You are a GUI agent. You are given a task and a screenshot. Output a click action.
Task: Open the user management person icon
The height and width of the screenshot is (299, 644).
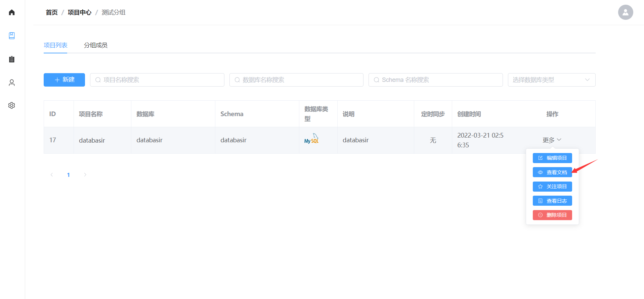click(x=12, y=83)
